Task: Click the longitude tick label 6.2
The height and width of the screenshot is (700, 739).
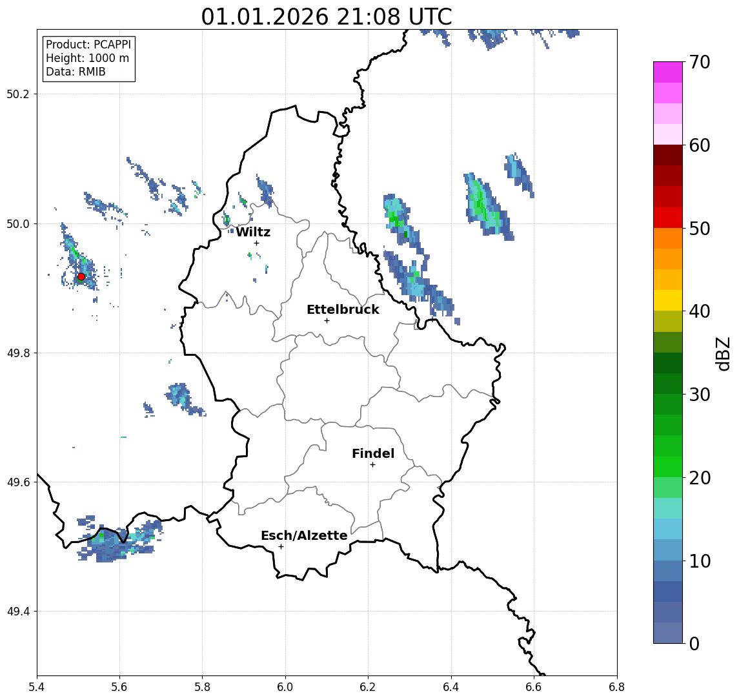Action: [x=368, y=687]
